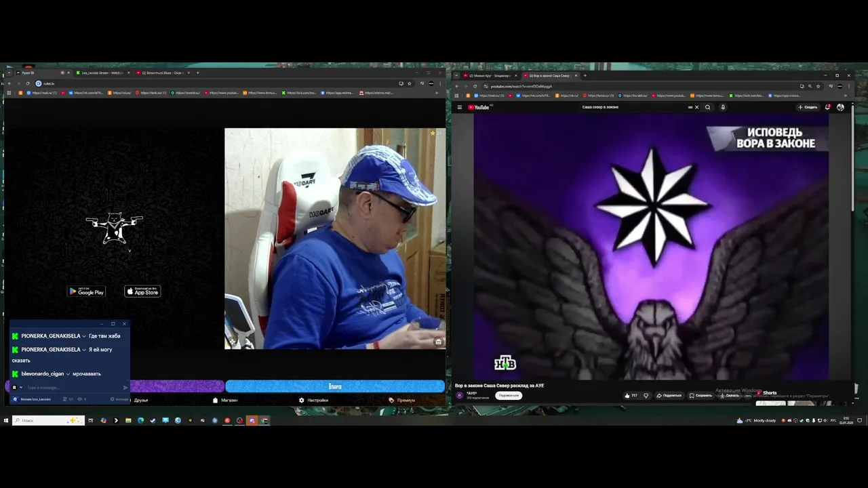Click Поделиться share button under video
Screen dimensions: 868x488
point(669,395)
